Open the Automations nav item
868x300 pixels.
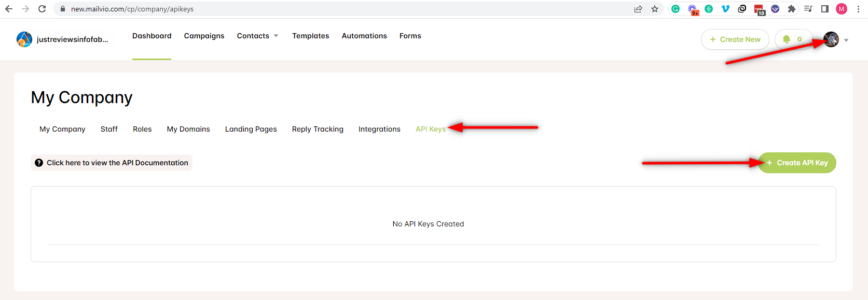pos(364,36)
